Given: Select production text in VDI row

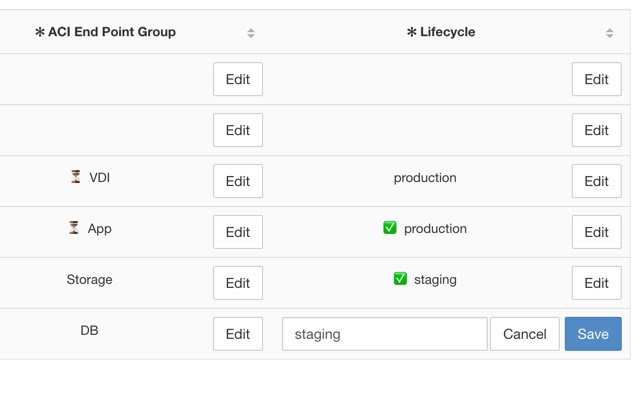Looking at the screenshot, I should point(425,178).
